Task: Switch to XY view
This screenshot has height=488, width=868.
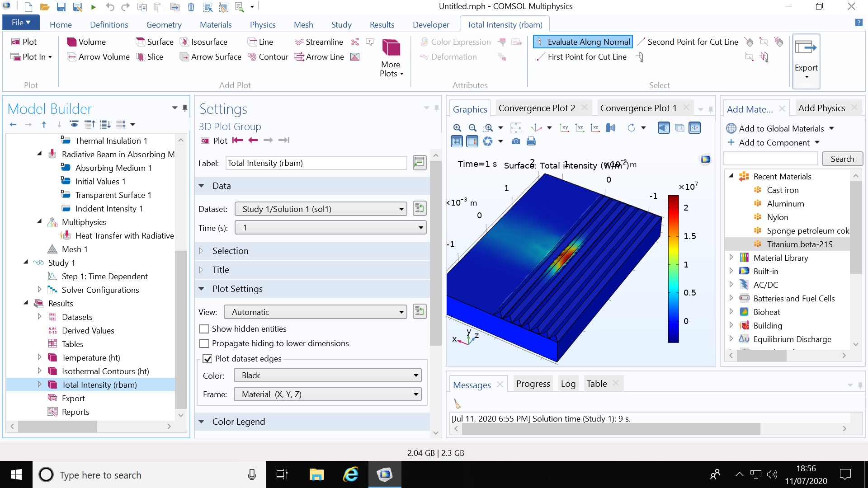Action: click(x=564, y=128)
